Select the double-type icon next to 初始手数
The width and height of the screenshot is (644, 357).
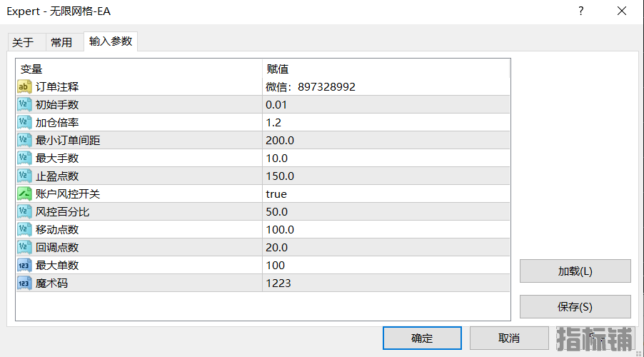tap(24, 104)
